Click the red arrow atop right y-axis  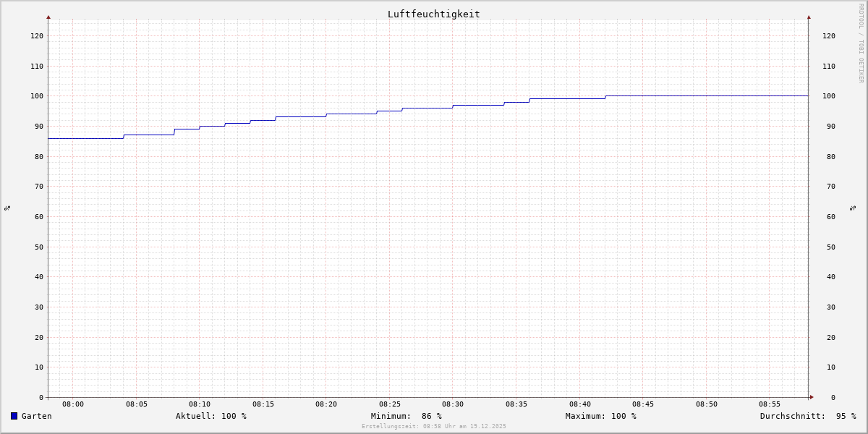809,17
